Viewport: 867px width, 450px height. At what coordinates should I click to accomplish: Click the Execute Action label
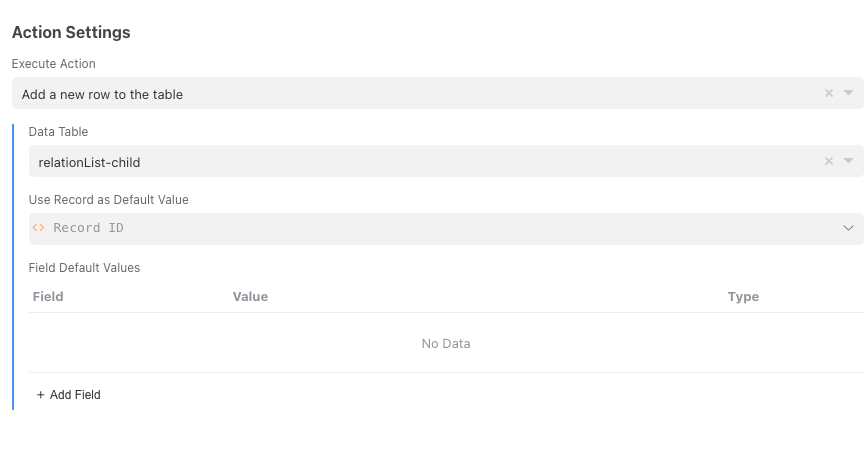click(54, 64)
